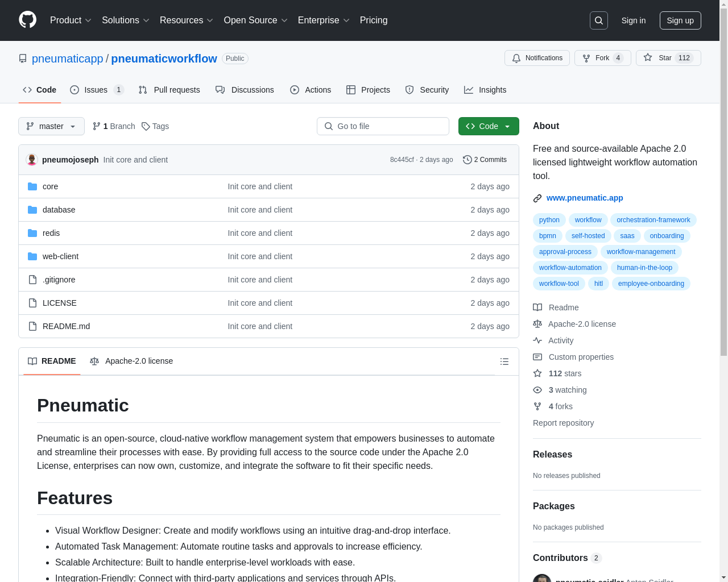Open the pneumaticworkflow repository link
This screenshot has width=728, height=582.
pos(164,59)
